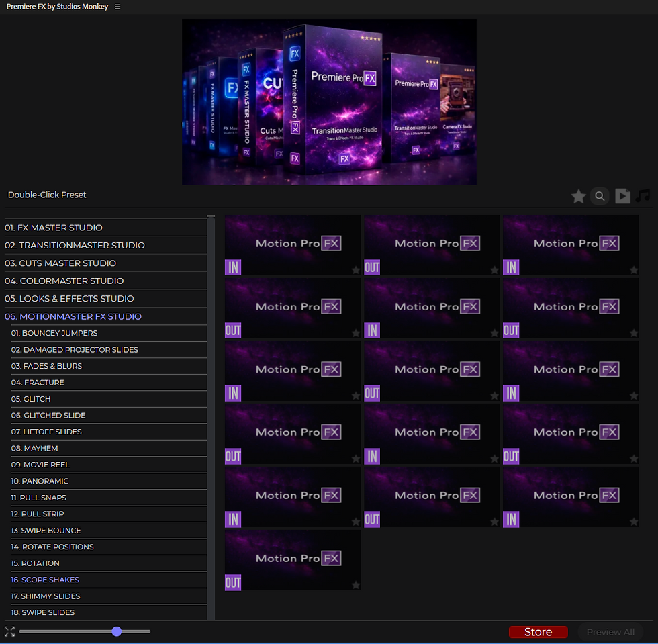The width and height of the screenshot is (658, 644).
Task: Adjust the thumbnail size slider handle
Action: [x=117, y=631]
